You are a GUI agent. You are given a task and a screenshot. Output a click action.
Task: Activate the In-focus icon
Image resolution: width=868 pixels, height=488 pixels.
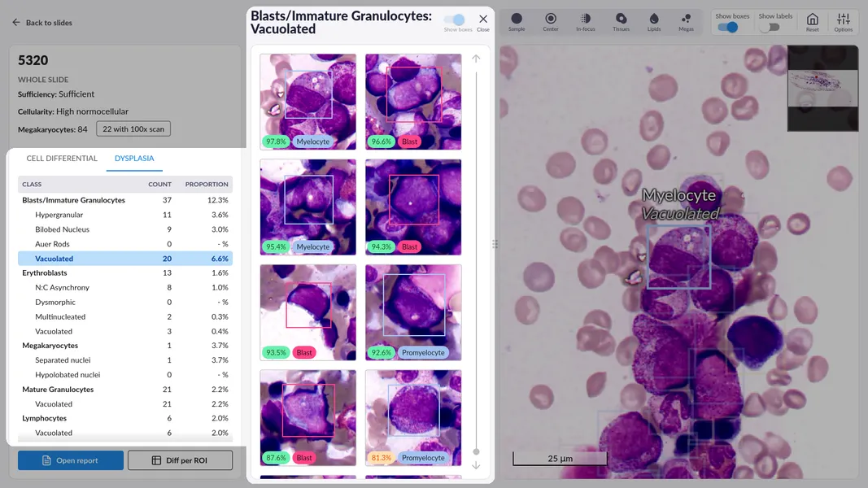pyautogui.click(x=586, y=20)
